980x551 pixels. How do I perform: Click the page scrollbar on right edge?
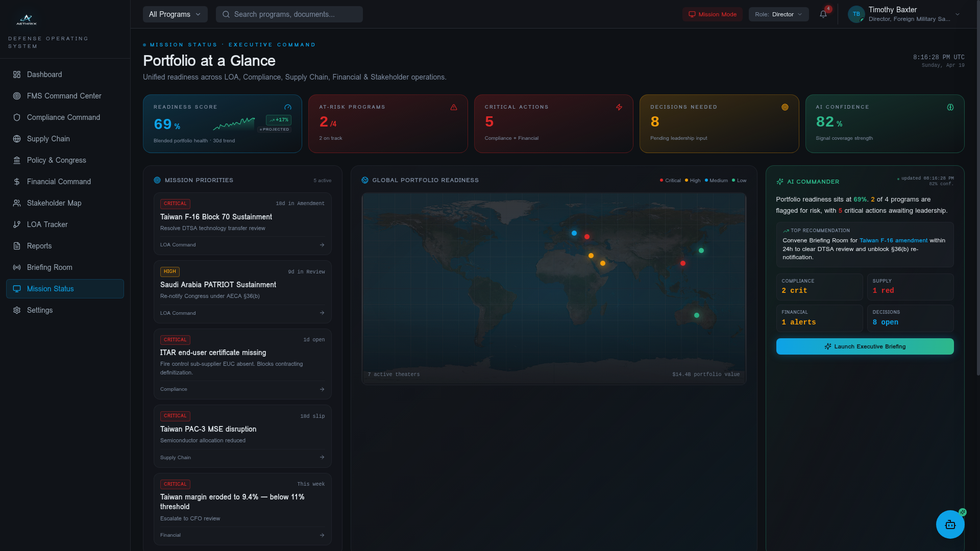(x=977, y=188)
